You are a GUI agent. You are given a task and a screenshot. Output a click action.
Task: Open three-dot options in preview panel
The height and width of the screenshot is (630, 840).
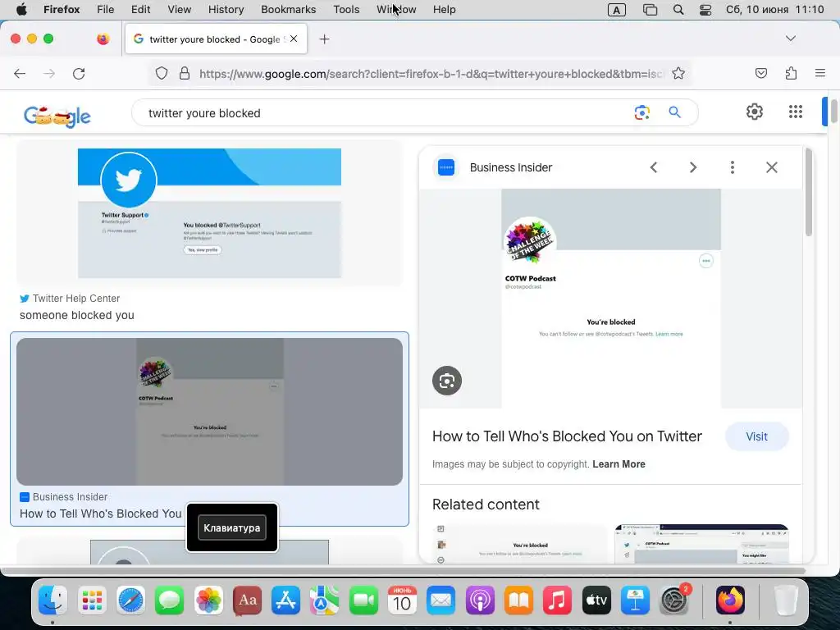[733, 167]
